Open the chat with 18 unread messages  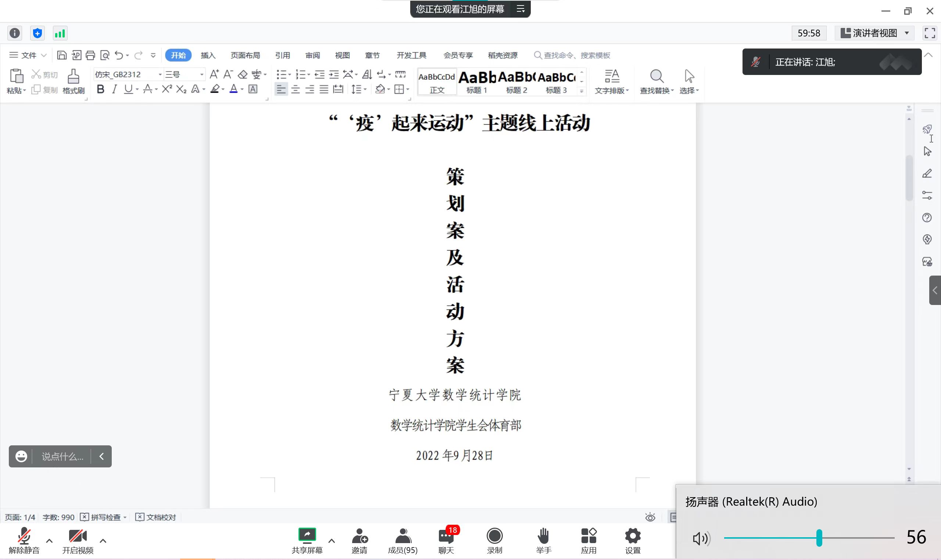(447, 536)
